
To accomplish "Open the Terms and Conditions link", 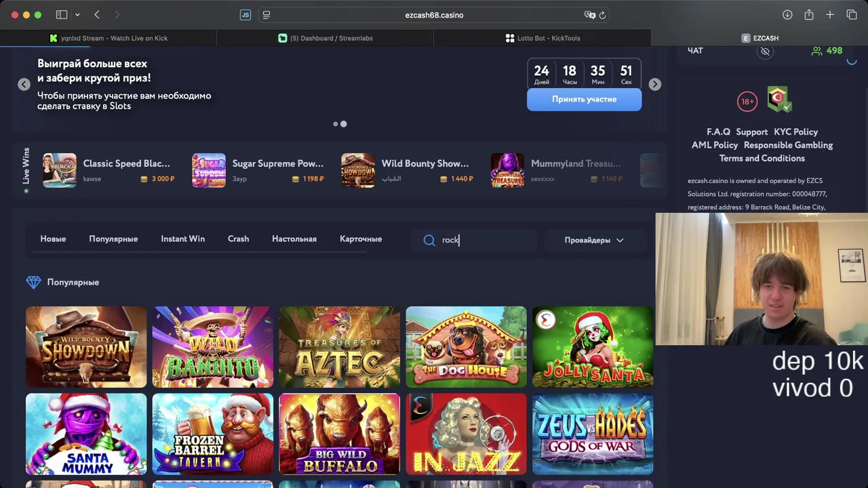I will [762, 158].
